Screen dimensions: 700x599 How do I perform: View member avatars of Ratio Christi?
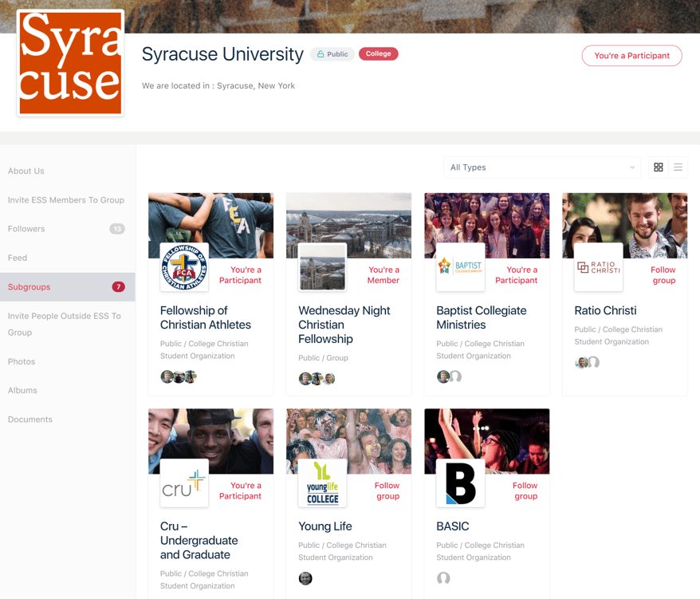[587, 362]
